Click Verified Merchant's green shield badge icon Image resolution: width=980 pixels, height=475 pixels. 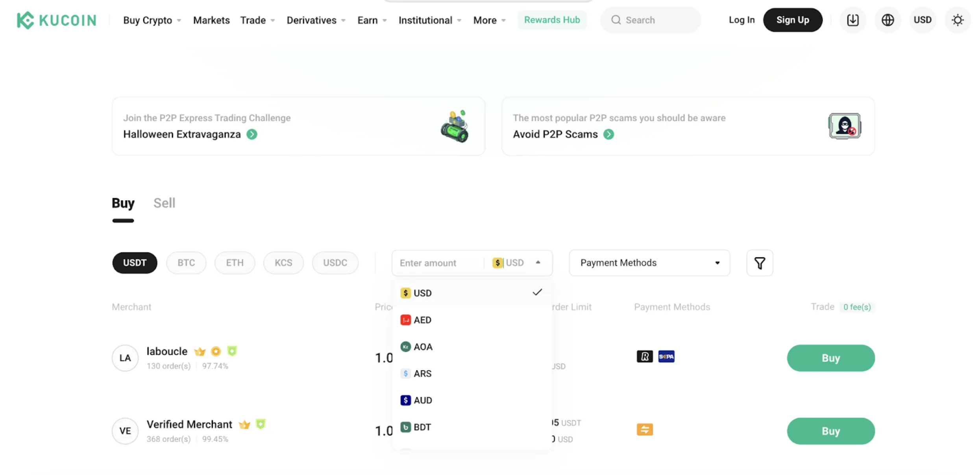(261, 424)
